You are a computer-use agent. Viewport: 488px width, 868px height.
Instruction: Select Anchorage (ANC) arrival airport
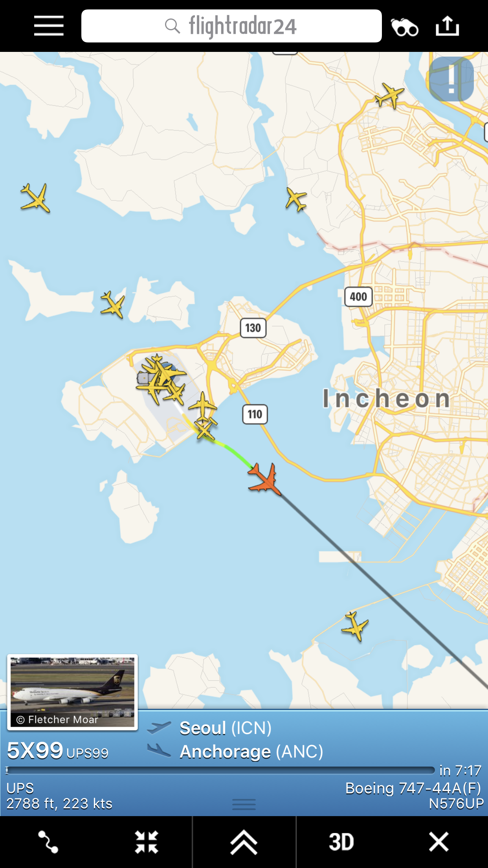click(251, 752)
